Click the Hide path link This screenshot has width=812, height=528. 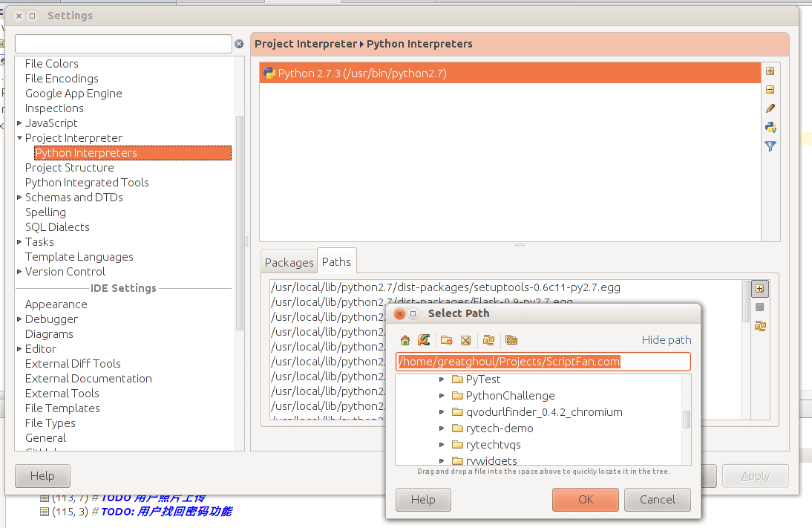667,340
